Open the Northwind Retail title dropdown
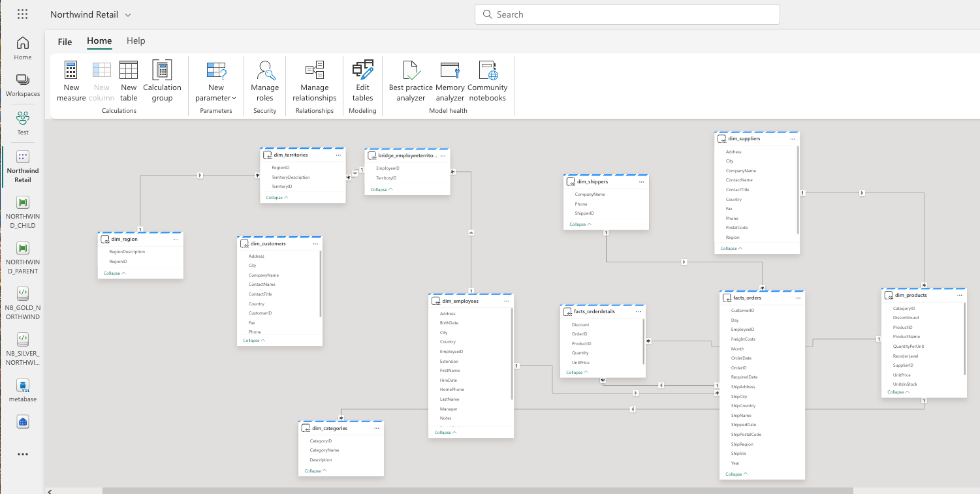 [127, 14]
